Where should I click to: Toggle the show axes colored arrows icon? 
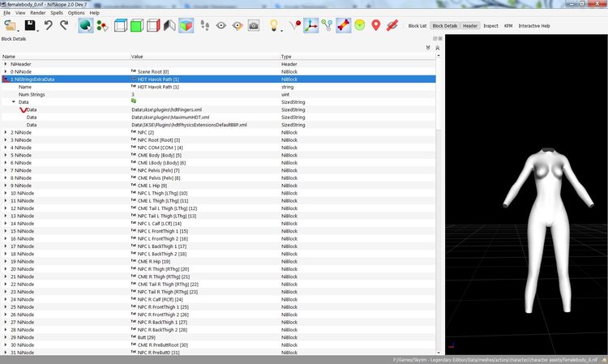pyautogui.click(x=311, y=26)
